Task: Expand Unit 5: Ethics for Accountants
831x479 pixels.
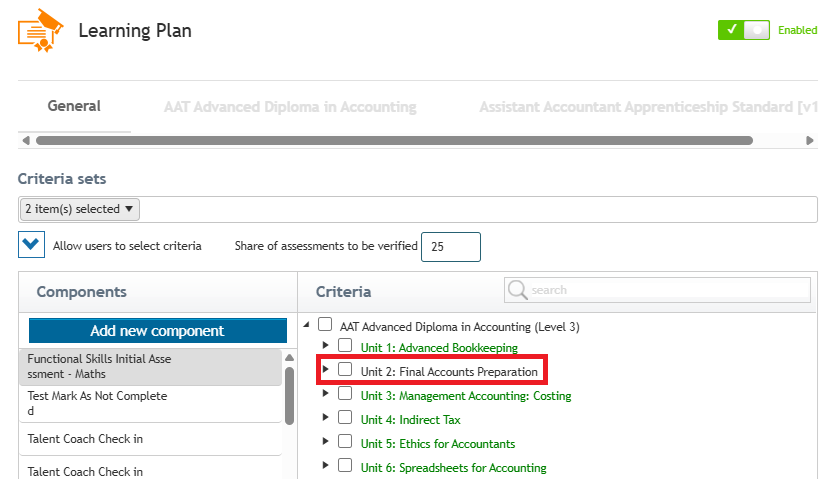Action: 325,441
